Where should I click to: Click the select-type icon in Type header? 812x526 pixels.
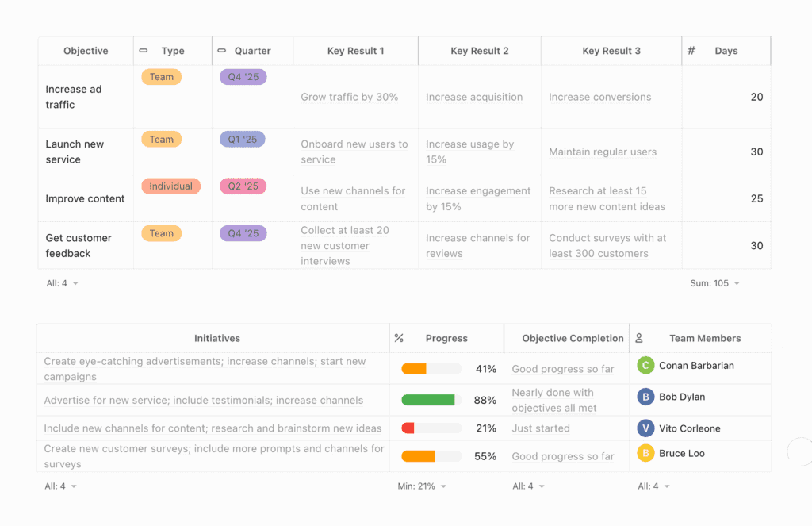(144, 51)
